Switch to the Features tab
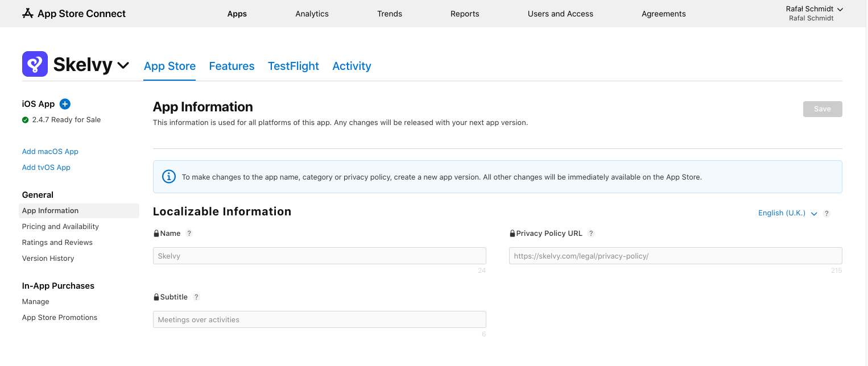The image size is (868, 366). (232, 66)
